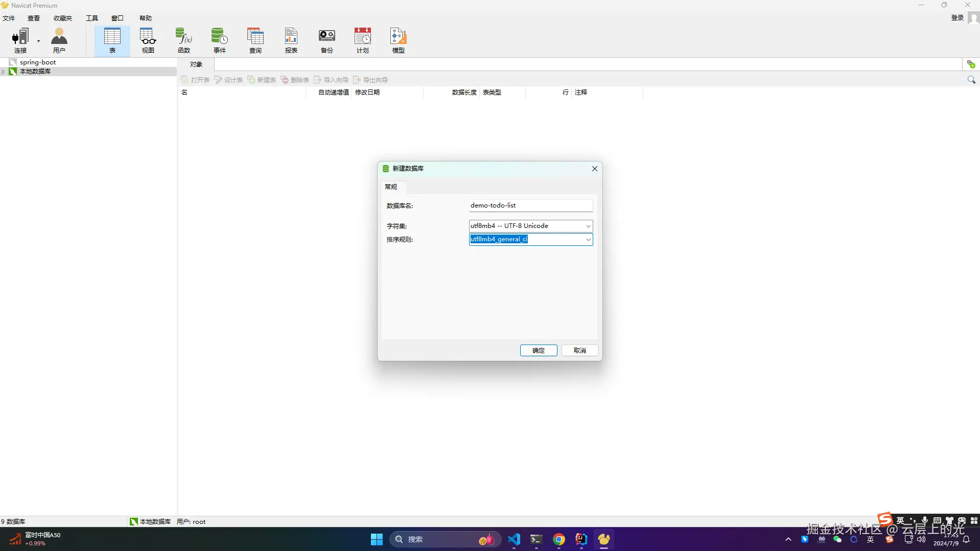Open the 文件 (File) menu
Screen dimensions: 980x551
click(9, 18)
